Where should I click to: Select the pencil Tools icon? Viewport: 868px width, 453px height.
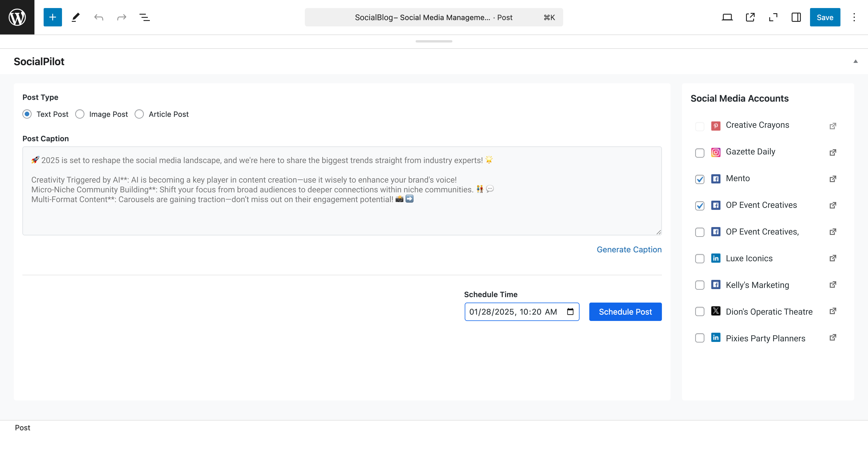pos(75,17)
